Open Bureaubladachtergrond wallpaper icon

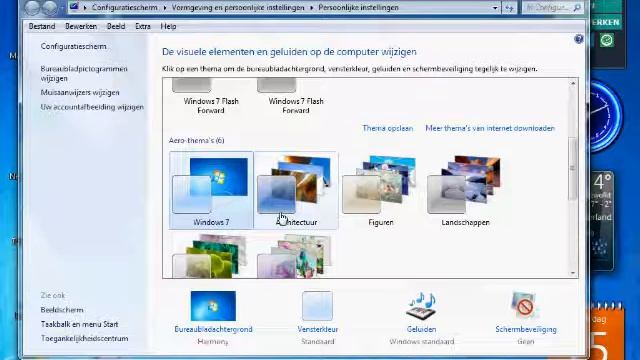click(x=213, y=306)
